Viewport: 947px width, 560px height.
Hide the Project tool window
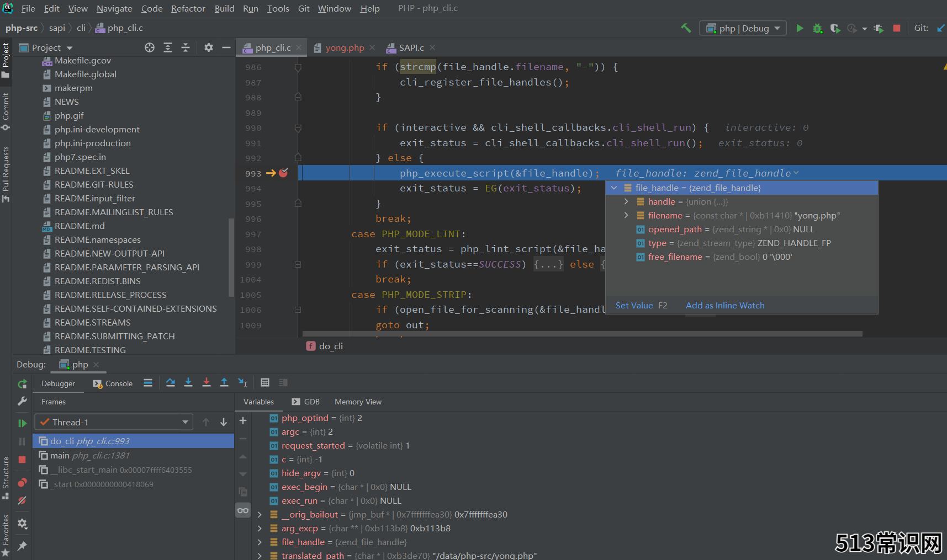pos(226,47)
